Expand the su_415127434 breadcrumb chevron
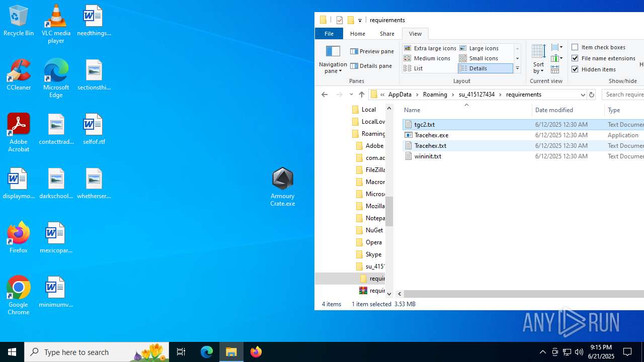The image size is (644, 362). click(x=500, y=95)
